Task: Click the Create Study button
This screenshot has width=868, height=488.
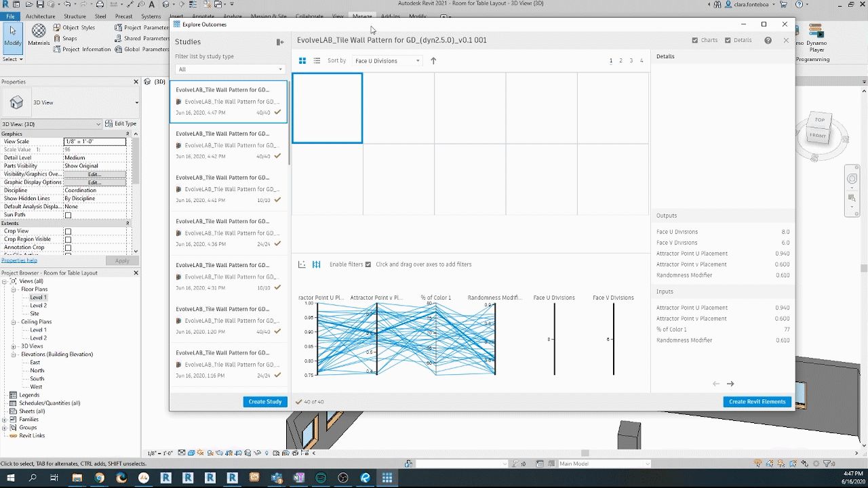Action: pos(265,402)
